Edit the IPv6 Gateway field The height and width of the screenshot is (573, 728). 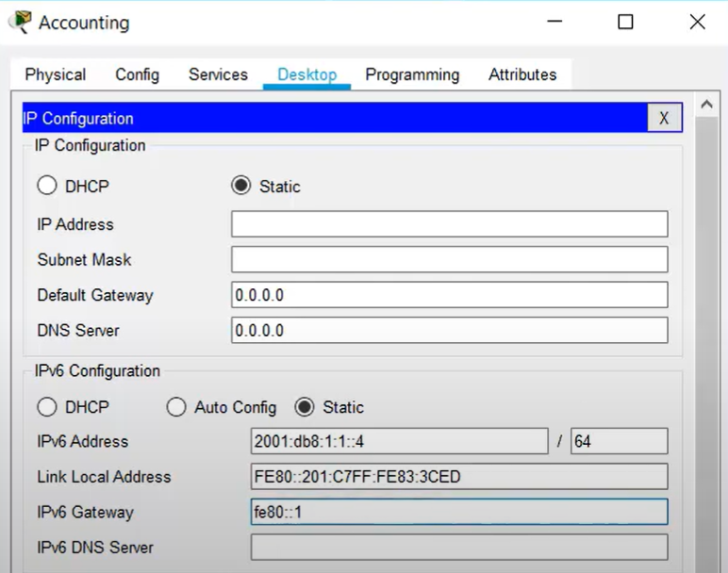point(459,512)
